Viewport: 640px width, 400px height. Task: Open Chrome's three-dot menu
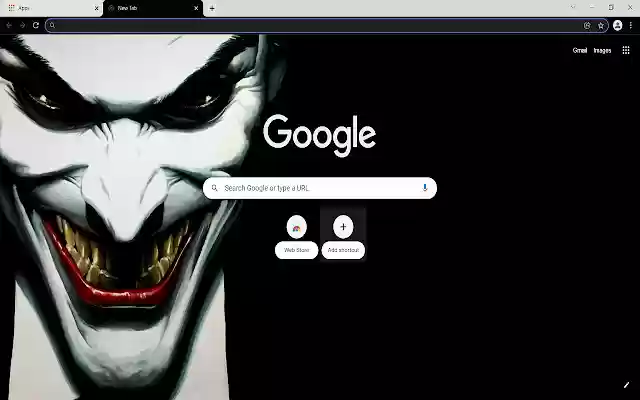click(x=631, y=25)
